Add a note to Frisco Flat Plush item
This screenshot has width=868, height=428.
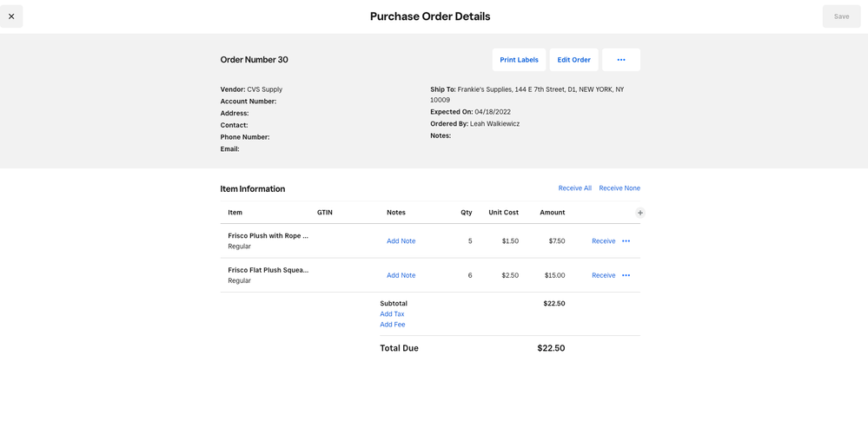pos(401,275)
